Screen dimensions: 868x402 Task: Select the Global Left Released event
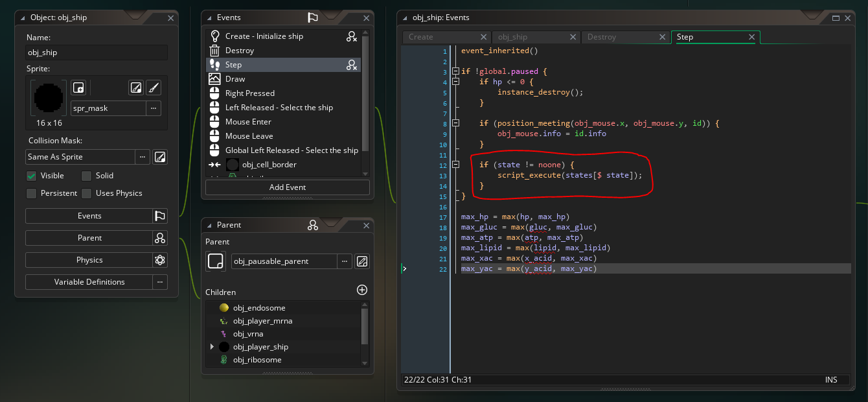[x=284, y=150]
